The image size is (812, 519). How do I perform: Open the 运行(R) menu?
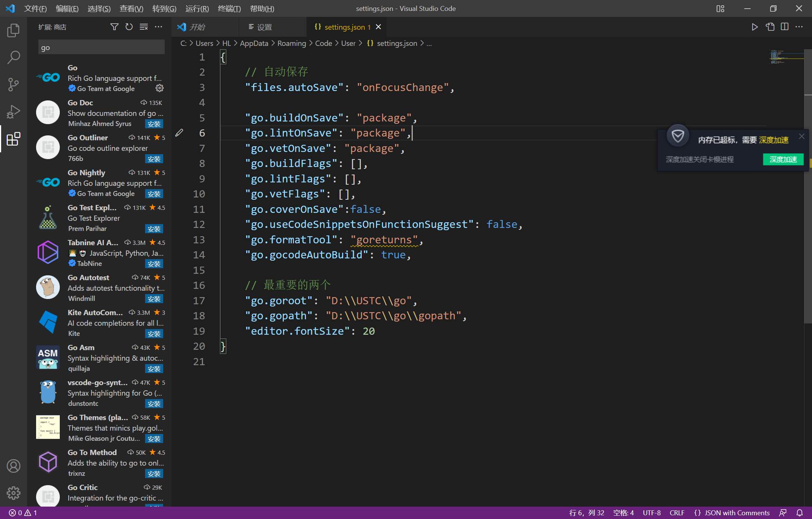click(x=197, y=9)
